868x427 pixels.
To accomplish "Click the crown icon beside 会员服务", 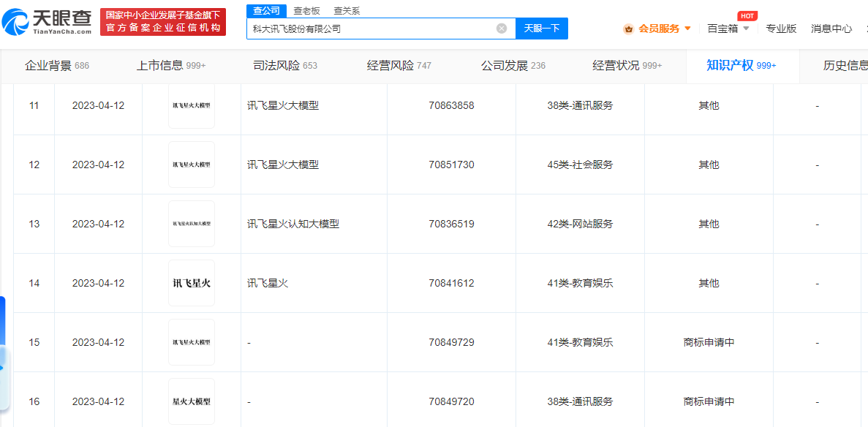I will click(628, 29).
